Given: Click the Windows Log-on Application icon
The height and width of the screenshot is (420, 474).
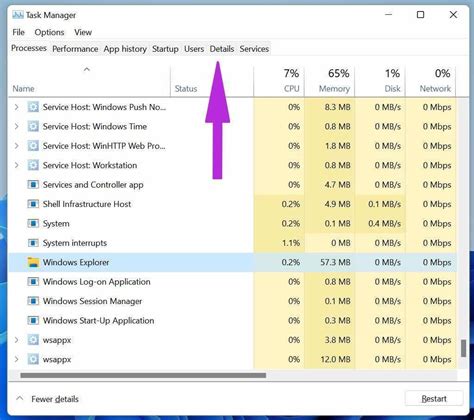Looking at the screenshot, I should point(33,282).
